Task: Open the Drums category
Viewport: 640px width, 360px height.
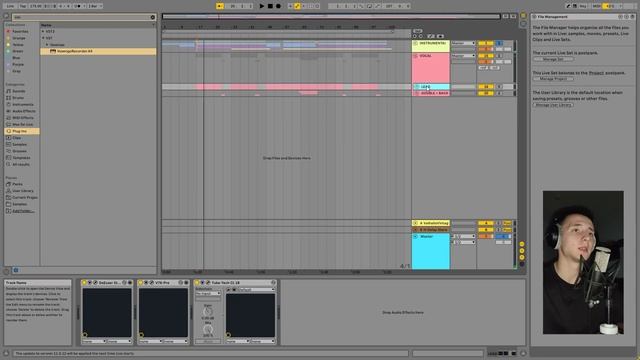Action: pos(18,98)
